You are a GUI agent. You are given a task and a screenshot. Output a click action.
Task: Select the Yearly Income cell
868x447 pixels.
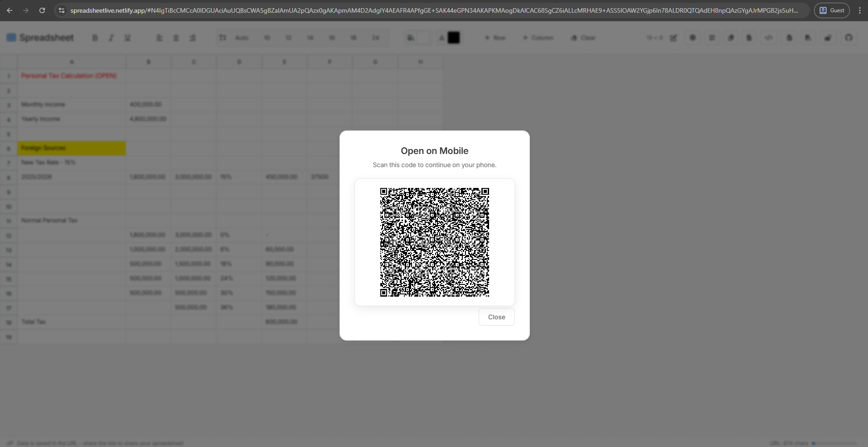coord(72,119)
